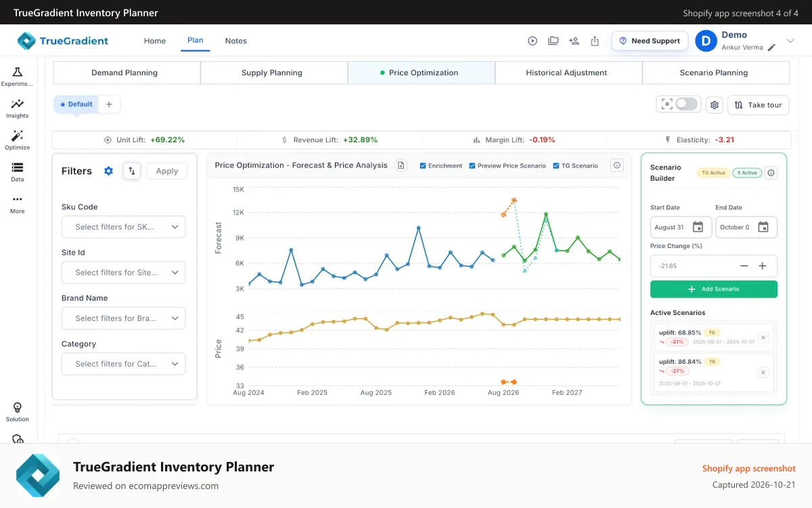Open the Brand Name filter dropdown
Screen dimensions: 812x508
pyautogui.click(x=123, y=318)
